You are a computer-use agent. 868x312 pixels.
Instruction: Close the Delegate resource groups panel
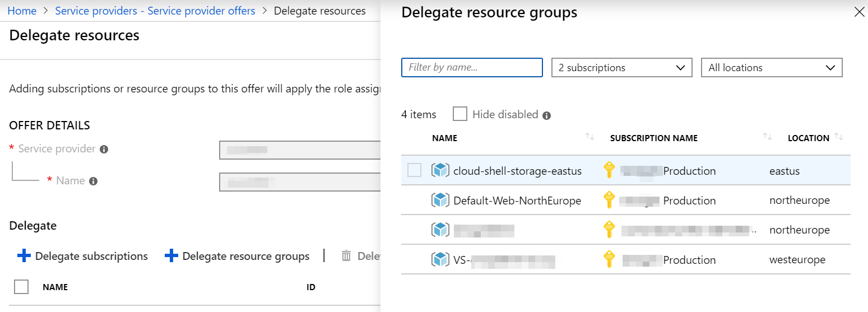(x=859, y=12)
